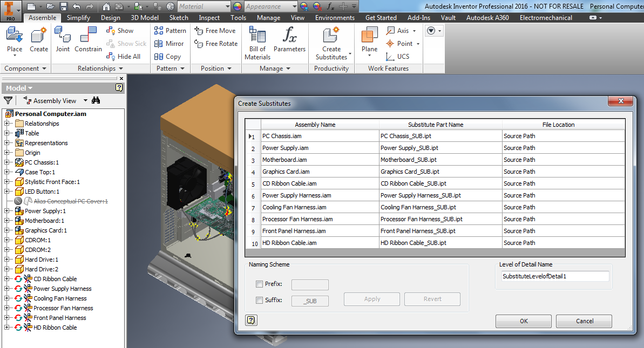Click the Apply button in the dialog
644x348 pixels.
[x=371, y=299]
